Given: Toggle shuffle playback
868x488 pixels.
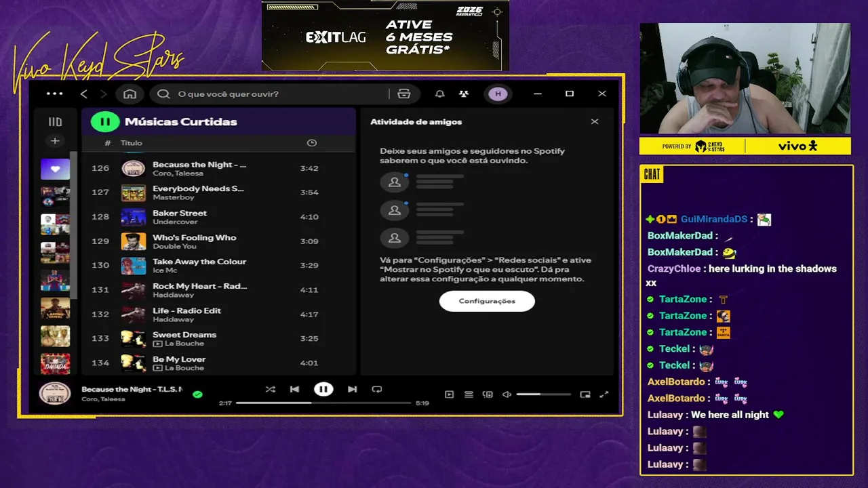Looking at the screenshot, I should [x=271, y=389].
